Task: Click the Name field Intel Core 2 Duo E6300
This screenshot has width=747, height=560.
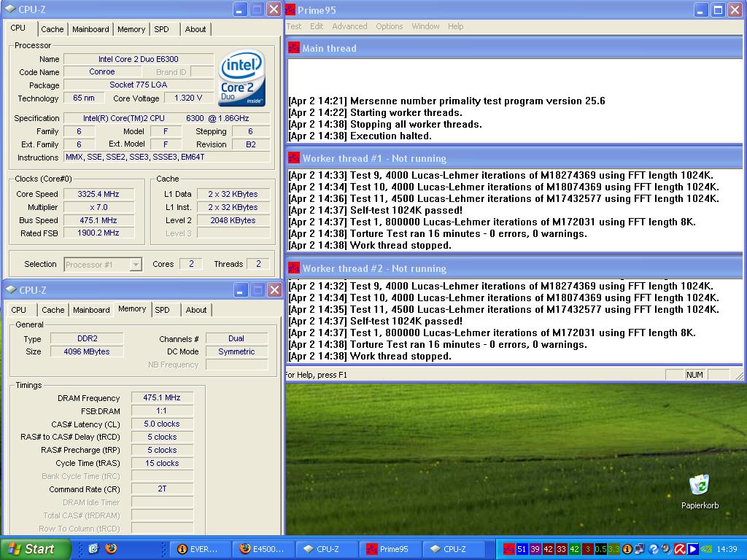Action: click(x=139, y=59)
